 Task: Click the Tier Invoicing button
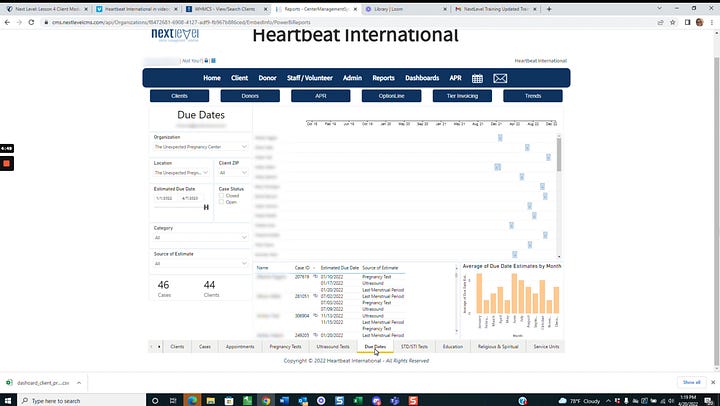point(462,96)
